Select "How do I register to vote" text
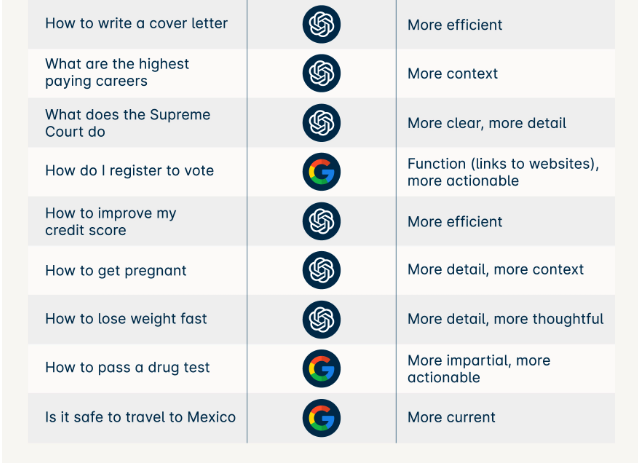This screenshot has height=463, width=638. point(129,171)
